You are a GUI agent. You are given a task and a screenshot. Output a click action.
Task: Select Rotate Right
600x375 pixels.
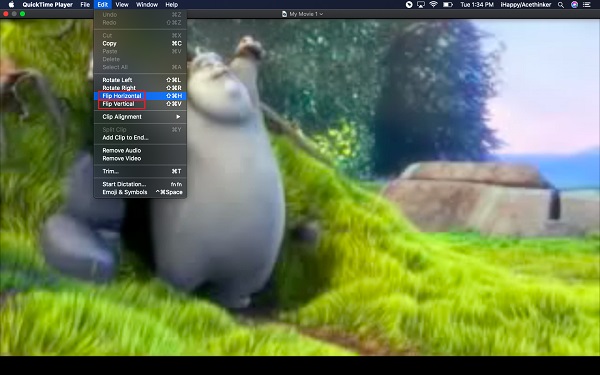pos(140,88)
